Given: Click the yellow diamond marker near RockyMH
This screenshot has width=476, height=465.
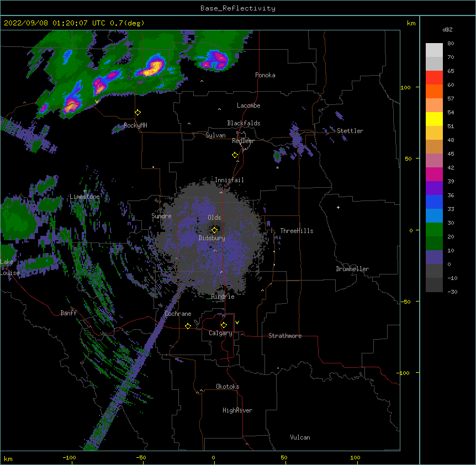Looking at the screenshot, I should (x=137, y=113).
